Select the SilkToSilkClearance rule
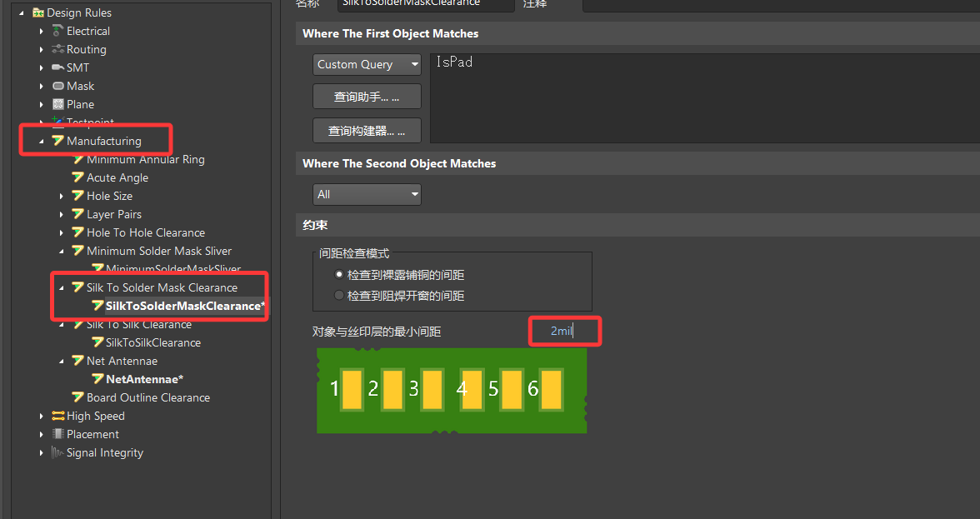Screen dimensions: 980x519 (153, 342)
